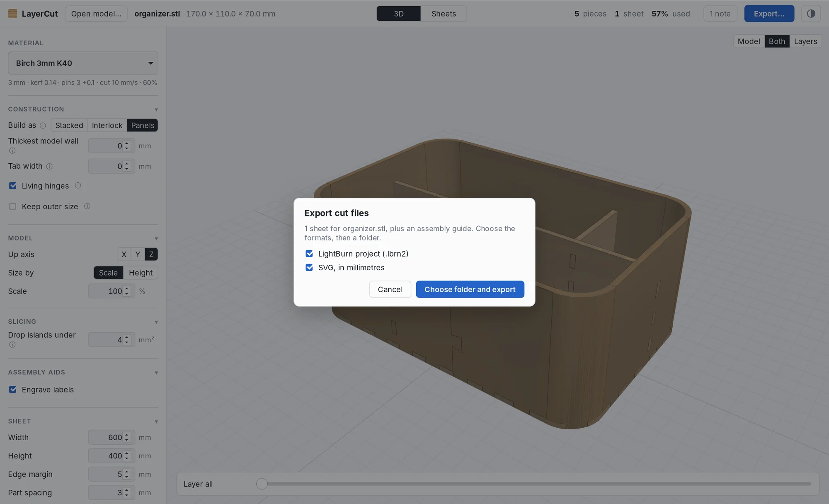Set Up axis to Y
Image resolution: width=829 pixels, height=504 pixels.
pyautogui.click(x=138, y=254)
